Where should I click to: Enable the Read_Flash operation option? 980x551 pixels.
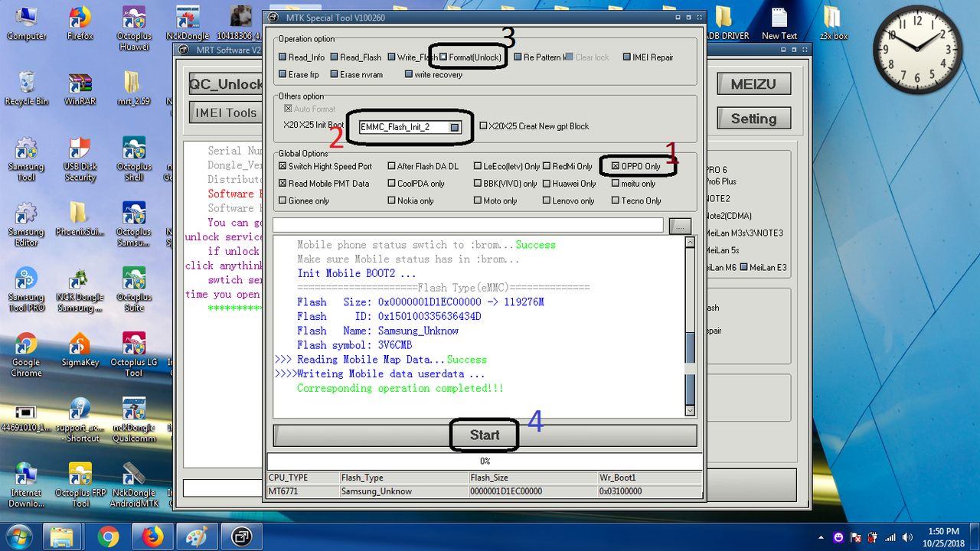334,57
